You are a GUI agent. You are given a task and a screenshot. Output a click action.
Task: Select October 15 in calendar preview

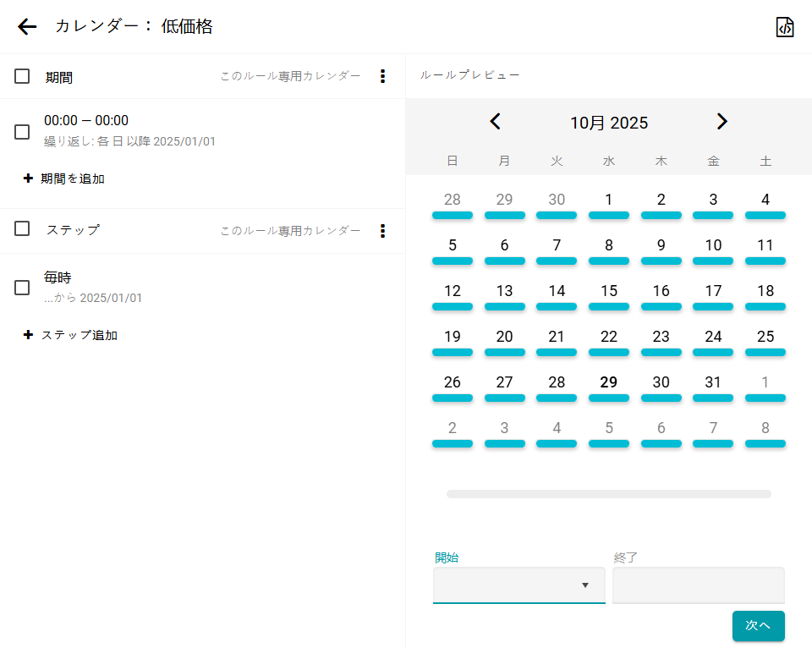tap(609, 291)
